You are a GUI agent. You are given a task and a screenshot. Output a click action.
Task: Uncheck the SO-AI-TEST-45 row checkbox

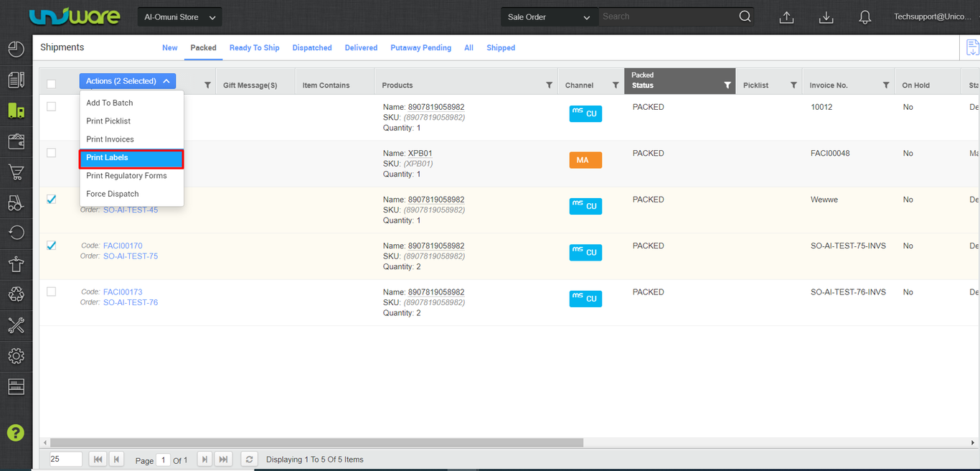point(51,199)
